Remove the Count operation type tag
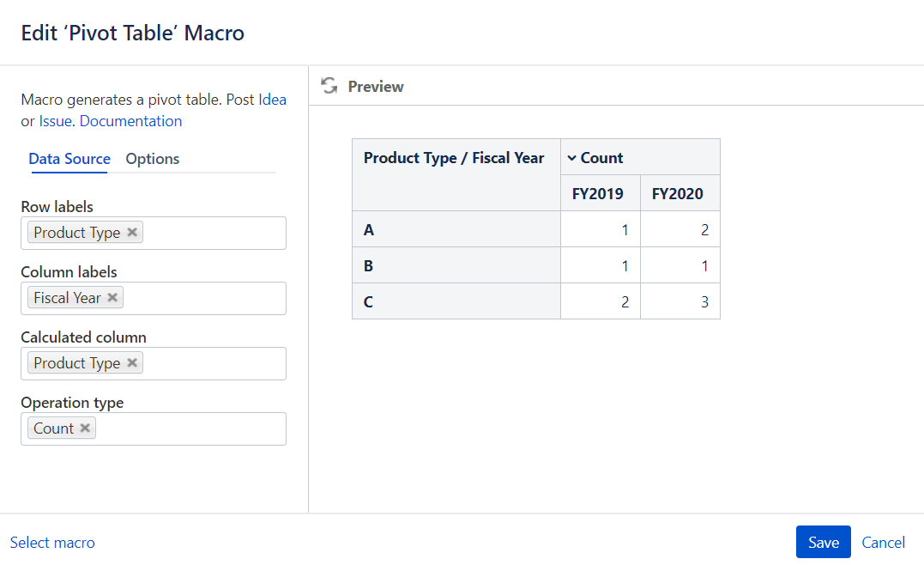 pyautogui.click(x=85, y=428)
